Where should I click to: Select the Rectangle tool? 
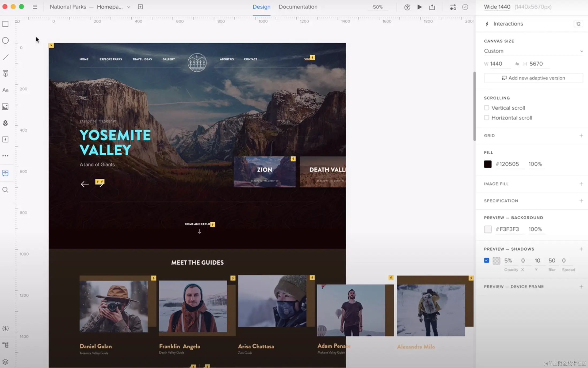click(x=5, y=24)
